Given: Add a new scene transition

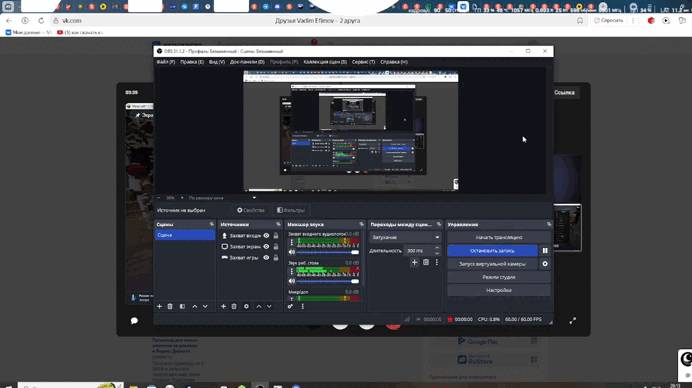Looking at the screenshot, I should [x=414, y=262].
